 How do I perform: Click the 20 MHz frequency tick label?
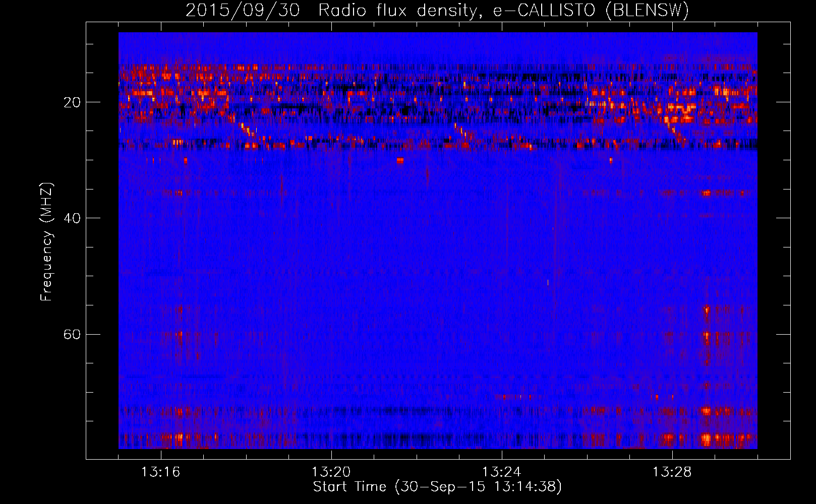point(72,102)
